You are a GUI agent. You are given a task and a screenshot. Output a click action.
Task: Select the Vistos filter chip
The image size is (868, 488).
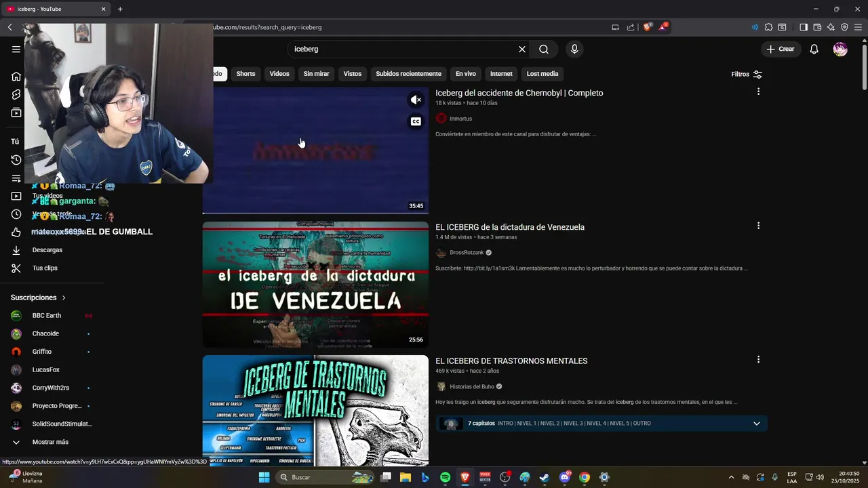(x=353, y=74)
